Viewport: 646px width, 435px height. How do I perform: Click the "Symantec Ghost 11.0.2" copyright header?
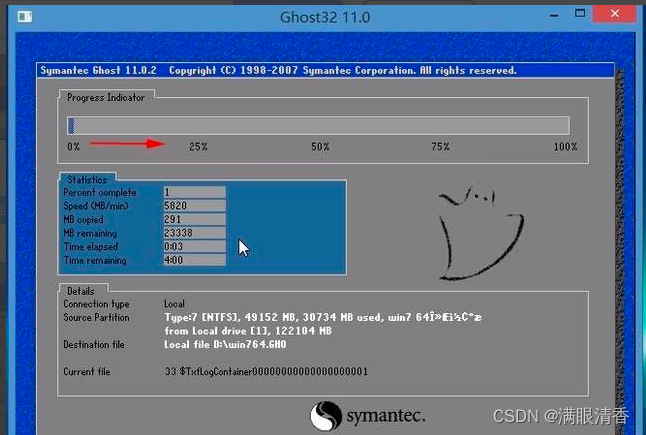point(279,70)
